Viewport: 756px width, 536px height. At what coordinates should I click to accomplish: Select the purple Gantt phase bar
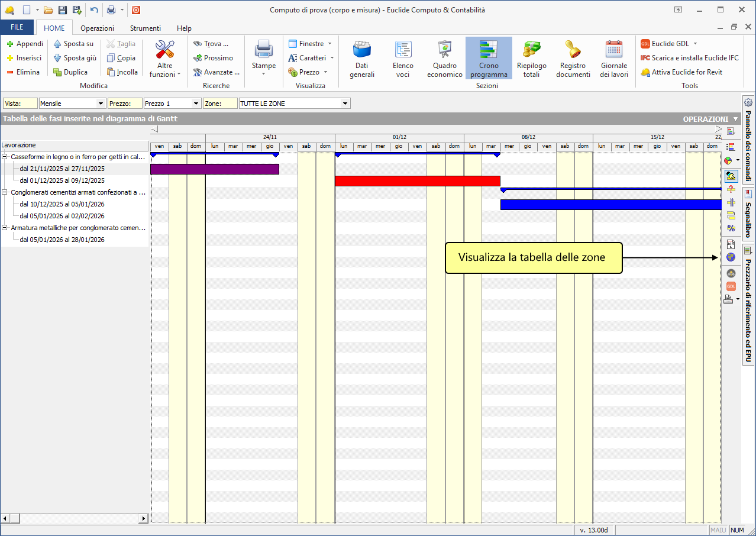(x=214, y=169)
